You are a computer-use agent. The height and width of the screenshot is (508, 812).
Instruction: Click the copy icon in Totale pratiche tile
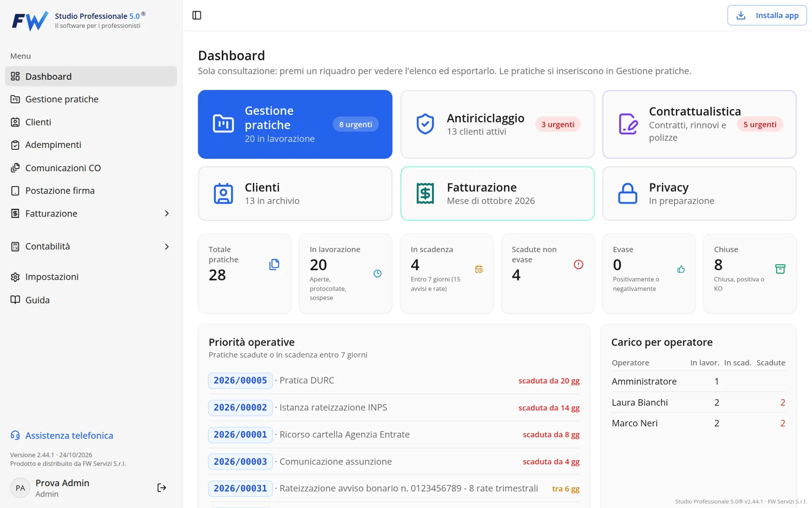tap(274, 264)
